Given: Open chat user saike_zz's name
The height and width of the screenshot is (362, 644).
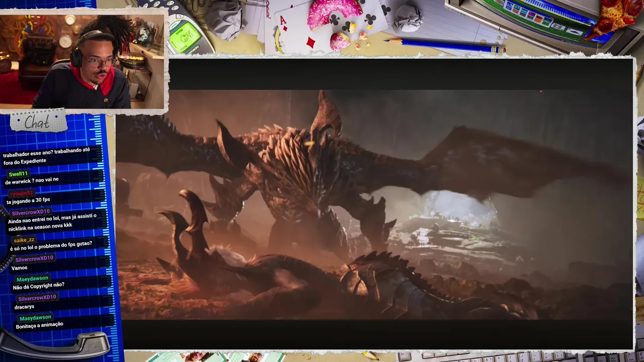Looking at the screenshot, I should [24, 240].
